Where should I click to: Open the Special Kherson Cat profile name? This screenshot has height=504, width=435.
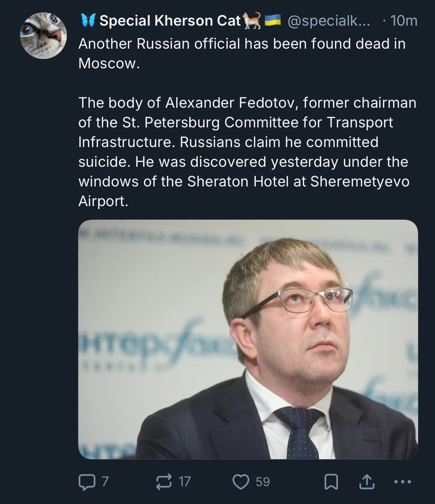(x=170, y=21)
